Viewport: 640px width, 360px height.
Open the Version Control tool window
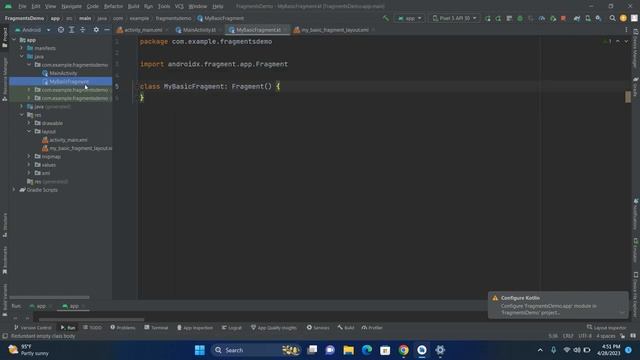(x=33, y=327)
